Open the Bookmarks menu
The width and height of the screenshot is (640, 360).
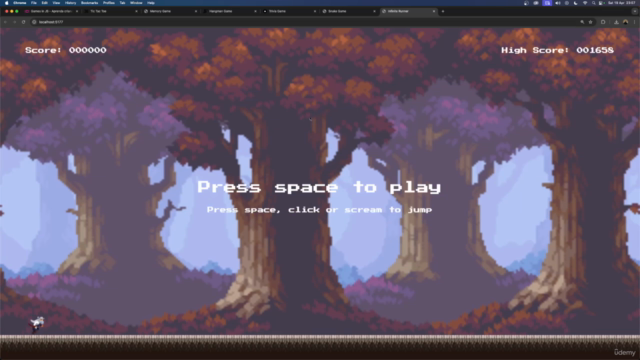coord(89,3)
